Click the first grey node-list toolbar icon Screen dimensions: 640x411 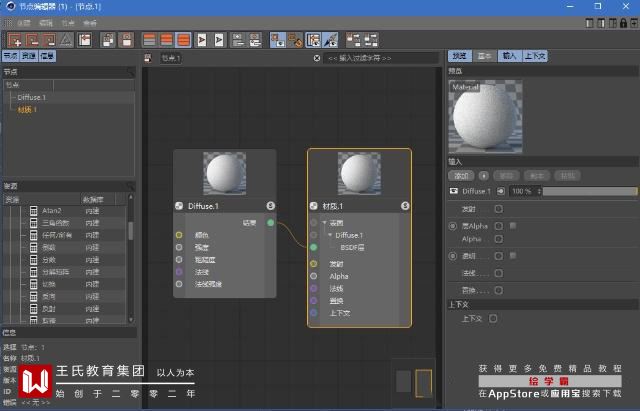click(238, 40)
